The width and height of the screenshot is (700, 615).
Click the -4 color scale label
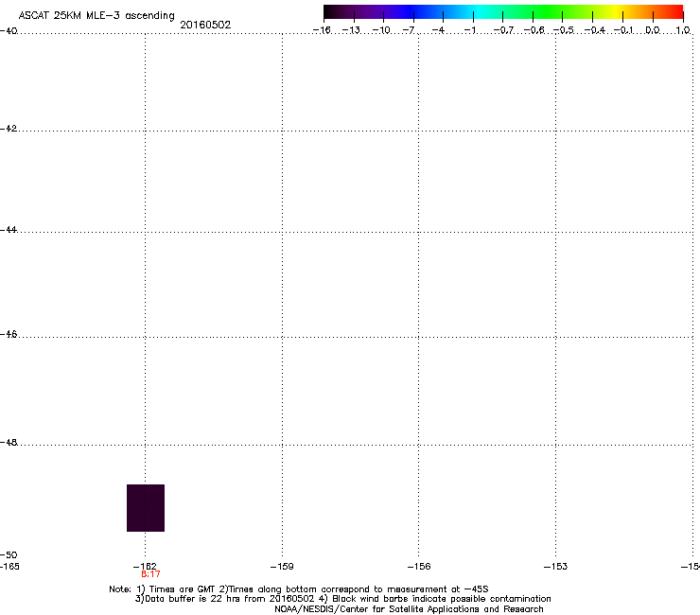[x=438, y=30]
